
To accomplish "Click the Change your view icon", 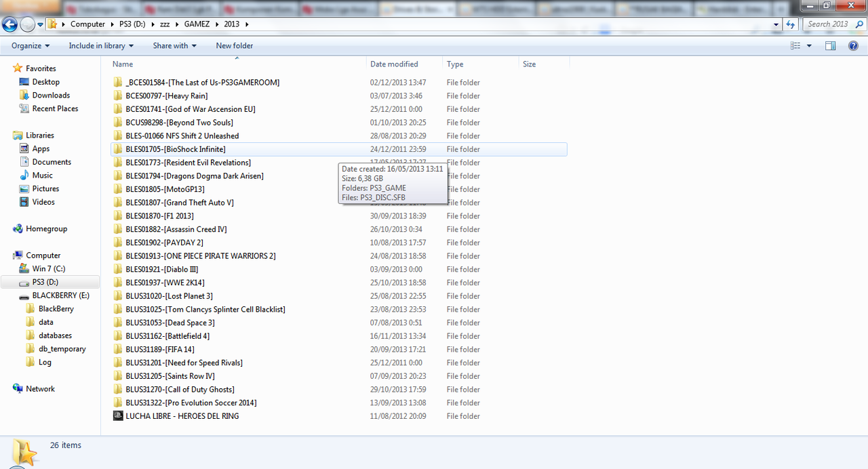I will click(x=795, y=45).
